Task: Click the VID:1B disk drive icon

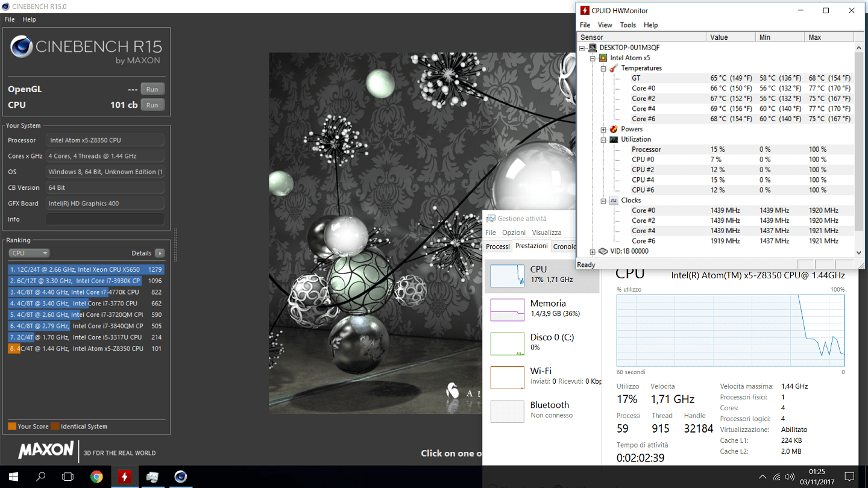Action: 603,251
